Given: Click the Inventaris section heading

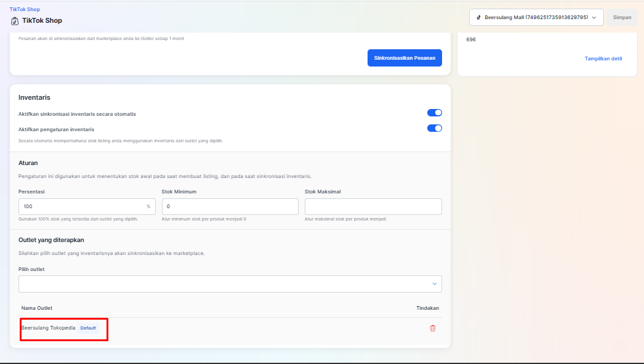Looking at the screenshot, I should point(34,97).
